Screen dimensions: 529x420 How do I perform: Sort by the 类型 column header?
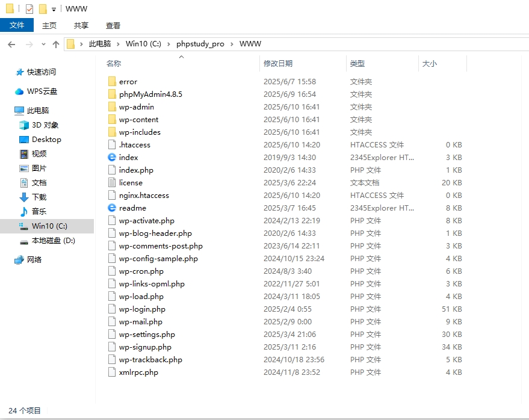click(x=357, y=63)
